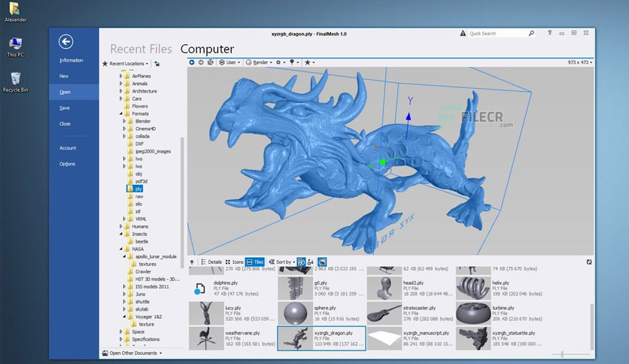The width and height of the screenshot is (629, 364).
Task: Select lucy.ply file thumbnail
Action: click(206, 313)
